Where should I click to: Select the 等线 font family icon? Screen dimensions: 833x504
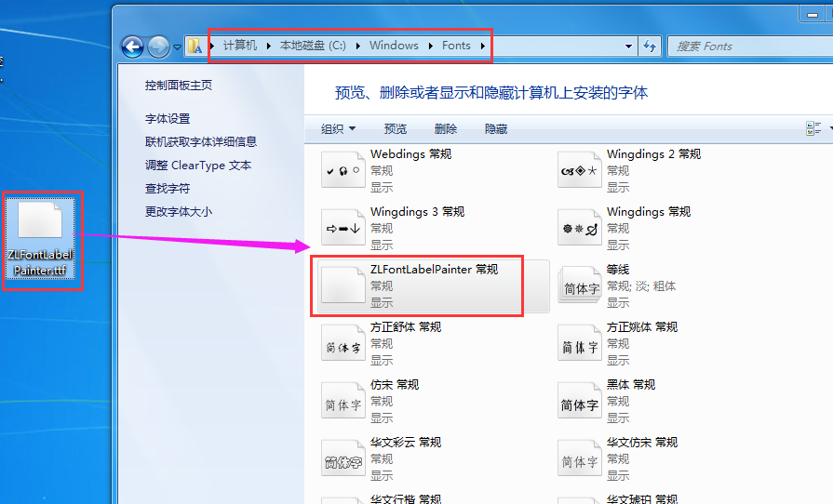pyautogui.click(x=578, y=286)
